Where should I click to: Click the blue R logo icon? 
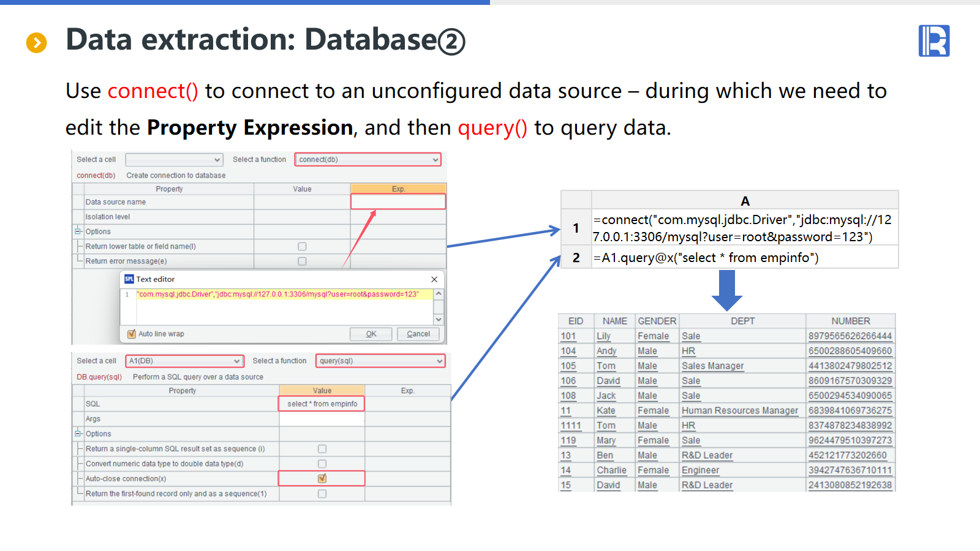click(x=933, y=41)
